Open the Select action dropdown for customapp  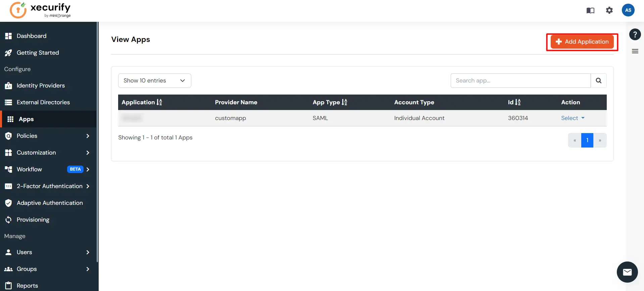(x=573, y=118)
